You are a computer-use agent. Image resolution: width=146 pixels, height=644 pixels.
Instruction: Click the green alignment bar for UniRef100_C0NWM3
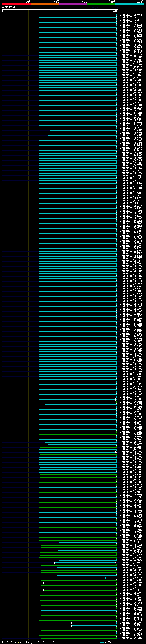point(79,580)
